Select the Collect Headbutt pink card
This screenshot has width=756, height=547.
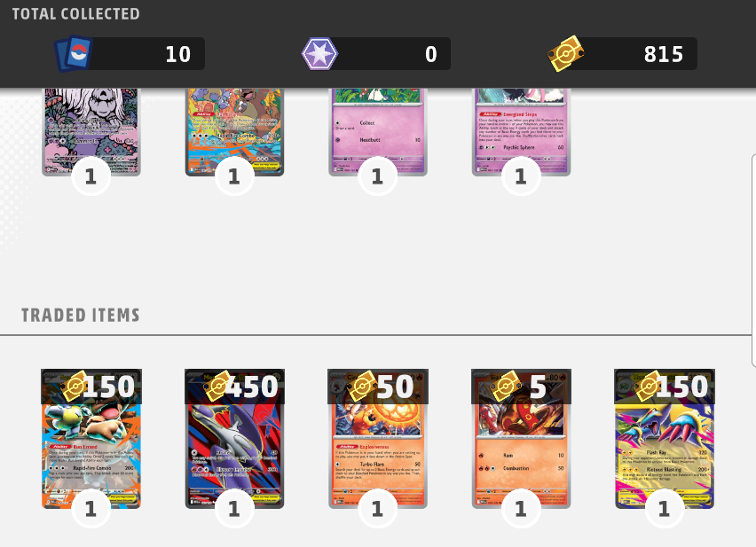tap(378, 132)
